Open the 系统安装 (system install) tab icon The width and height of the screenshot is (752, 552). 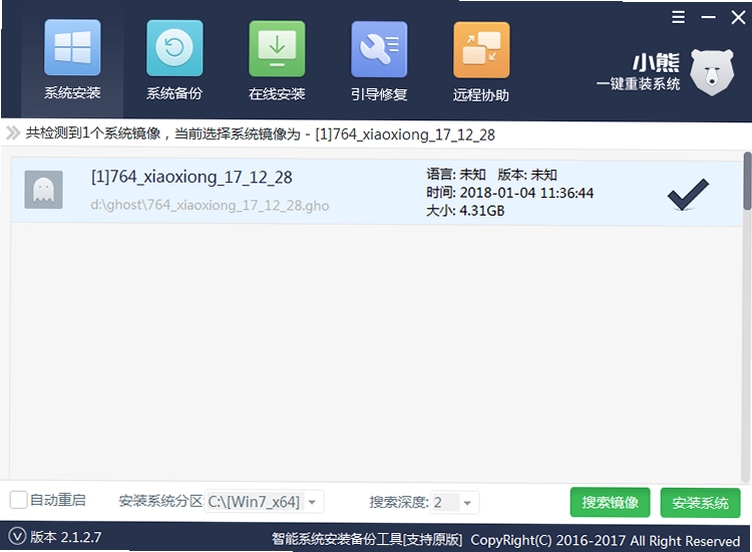(x=72, y=47)
